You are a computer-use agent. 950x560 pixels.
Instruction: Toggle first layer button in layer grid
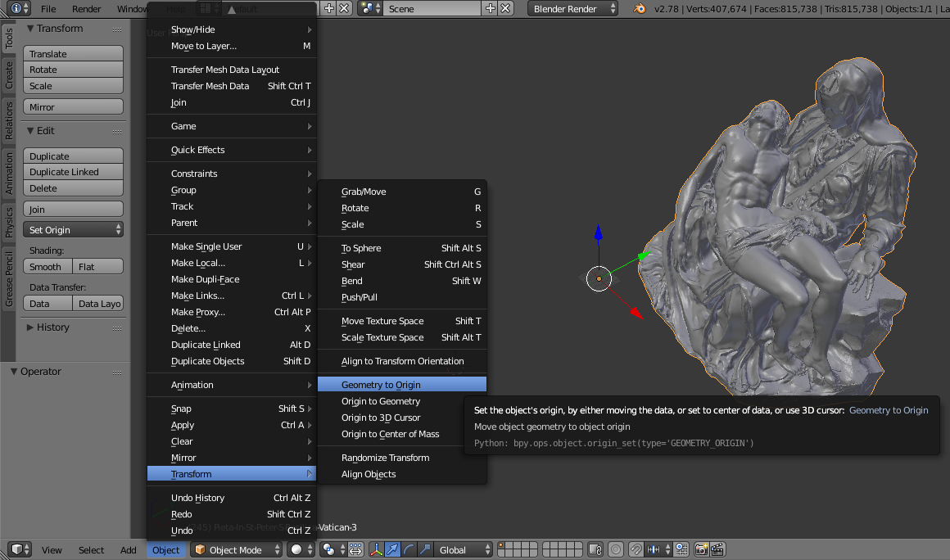[501, 545]
